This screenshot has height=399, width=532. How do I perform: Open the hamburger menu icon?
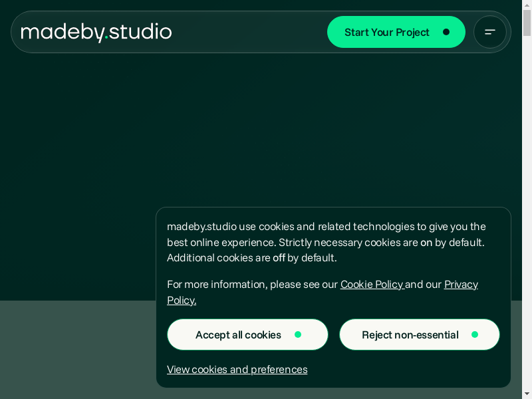tap(490, 32)
